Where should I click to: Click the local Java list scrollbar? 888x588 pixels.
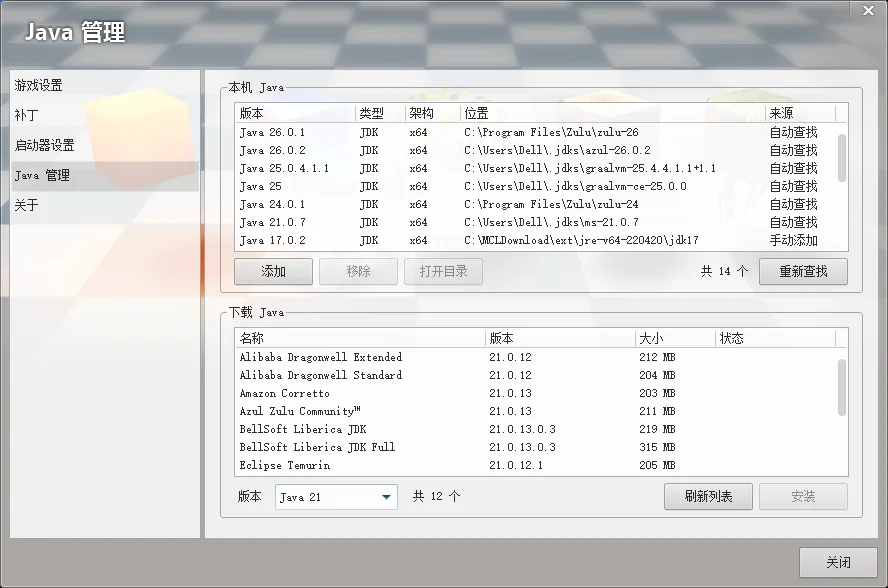pos(842,158)
